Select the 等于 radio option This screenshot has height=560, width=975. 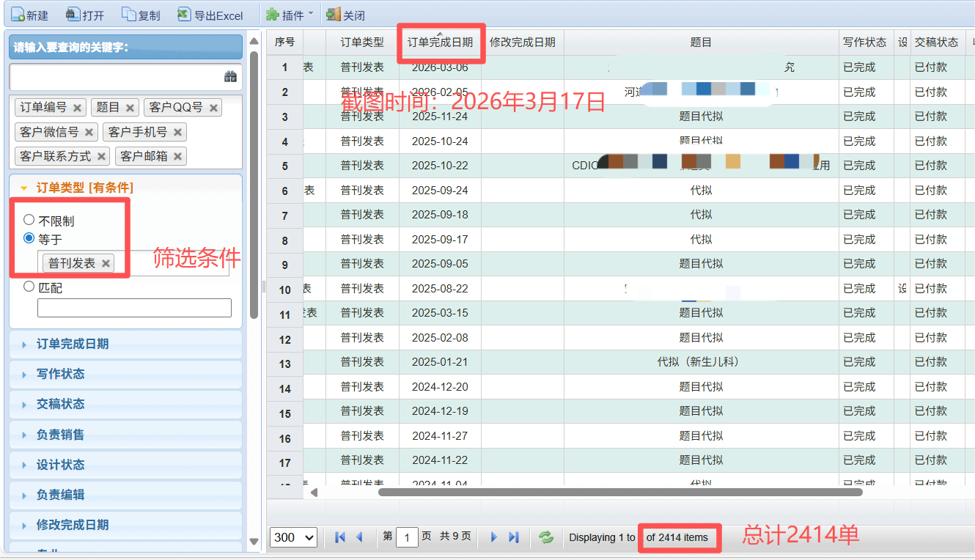point(29,237)
